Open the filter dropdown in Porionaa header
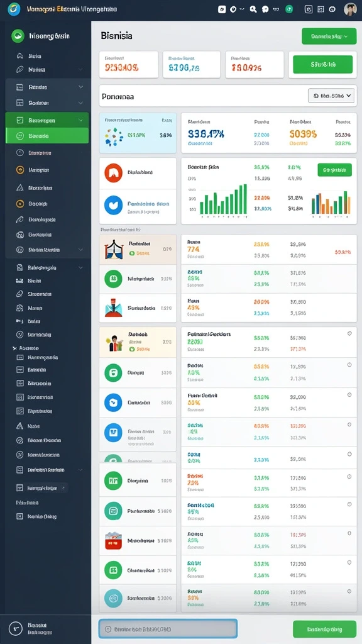 pyautogui.click(x=332, y=96)
